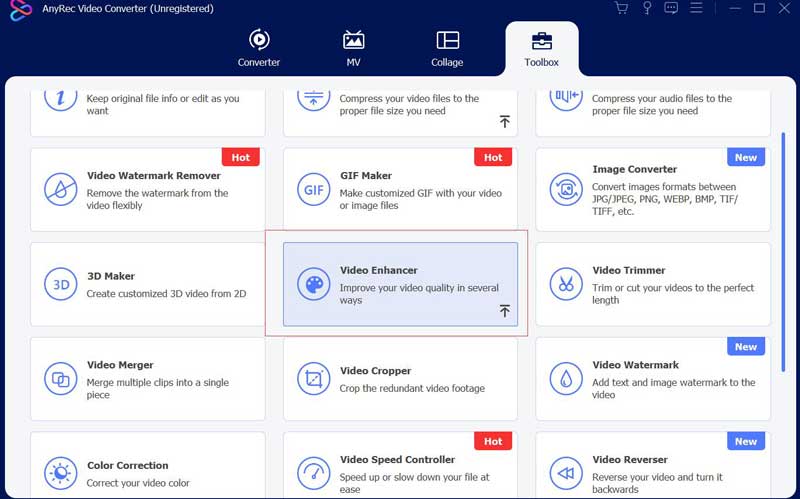
Task: Open the Video Speed Controller title
Action: pyautogui.click(x=397, y=460)
